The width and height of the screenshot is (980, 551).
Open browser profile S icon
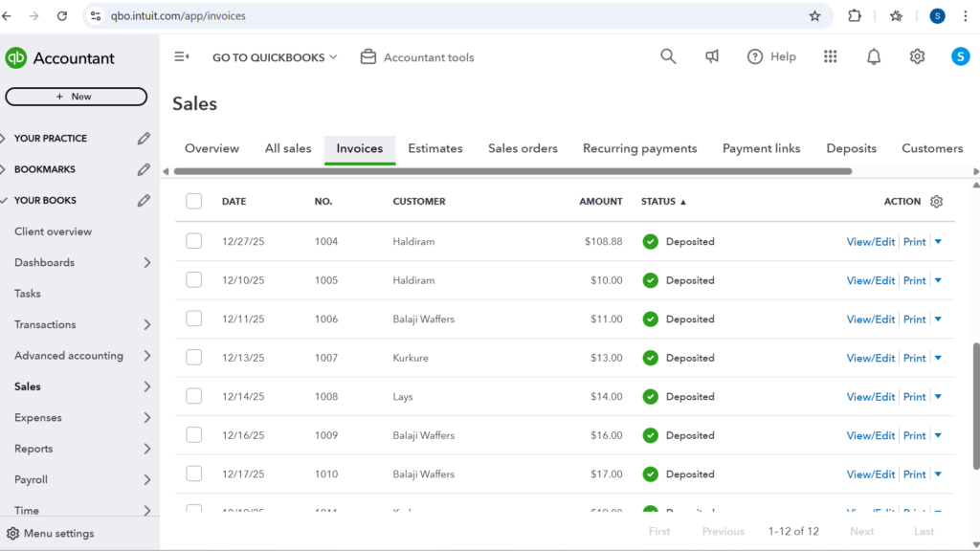click(x=937, y=15)
